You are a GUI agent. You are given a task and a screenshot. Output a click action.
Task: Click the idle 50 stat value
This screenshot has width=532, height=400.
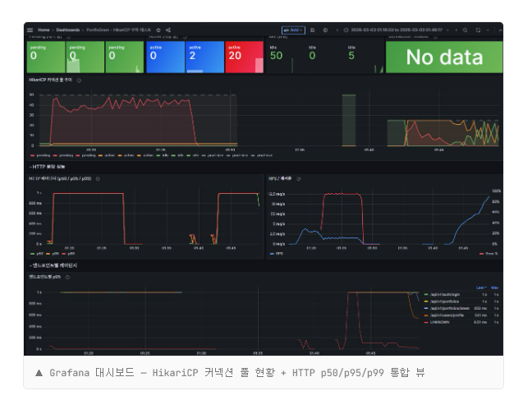click(x=276, y=56)
